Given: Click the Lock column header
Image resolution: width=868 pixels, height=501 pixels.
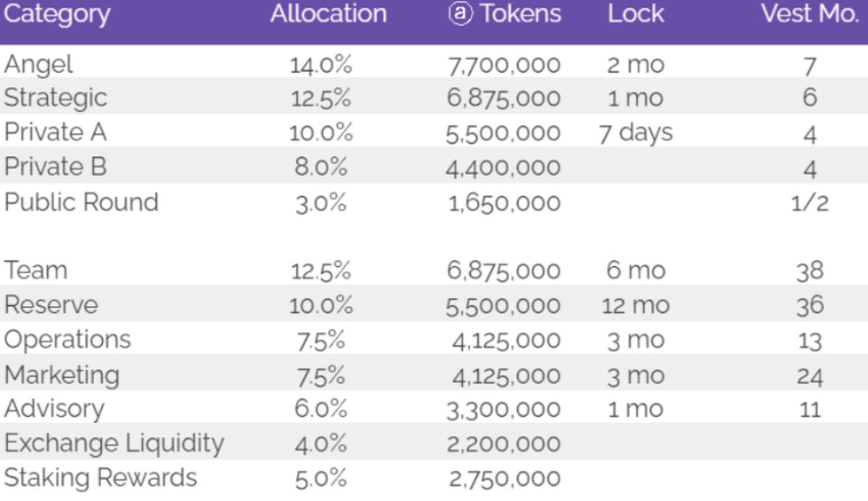Looking at the screenshot, I should click(636, 14).
